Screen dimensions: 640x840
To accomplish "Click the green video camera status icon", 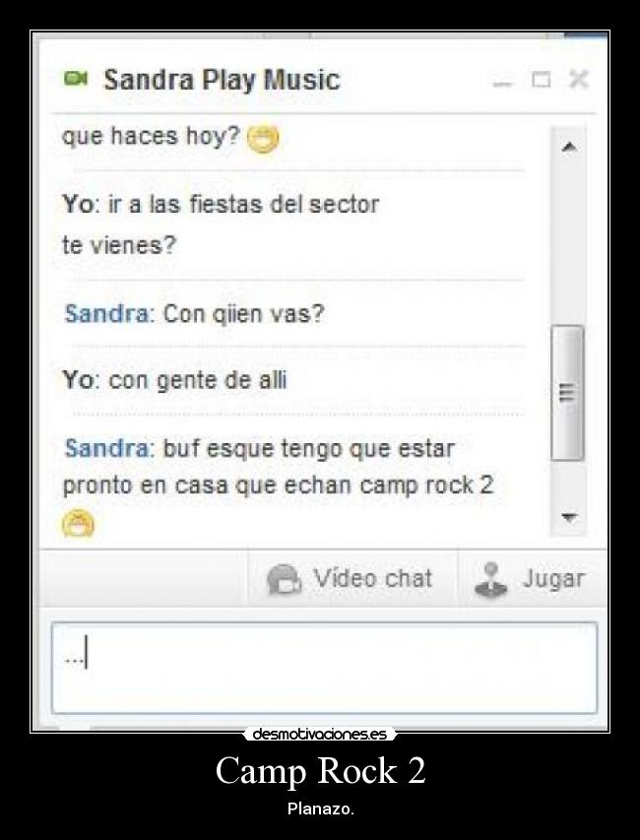I will (76, 79).
